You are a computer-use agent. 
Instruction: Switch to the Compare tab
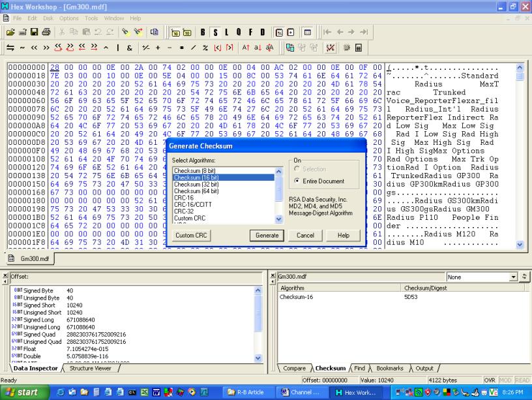click(294, 369)
